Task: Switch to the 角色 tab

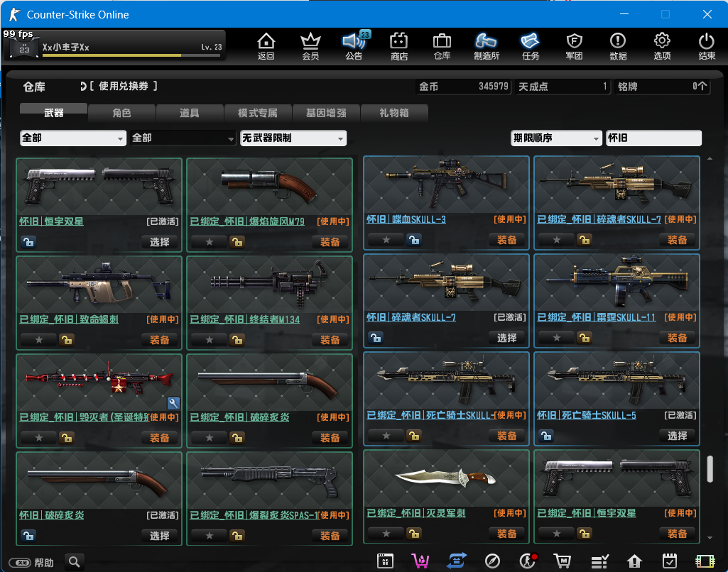Action: 121,113
